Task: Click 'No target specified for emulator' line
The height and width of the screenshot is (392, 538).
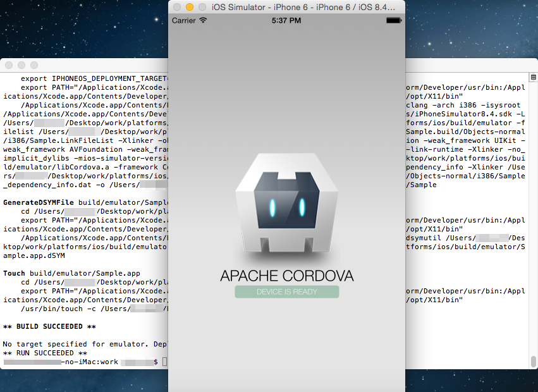Action: click(x=85, y=344)
